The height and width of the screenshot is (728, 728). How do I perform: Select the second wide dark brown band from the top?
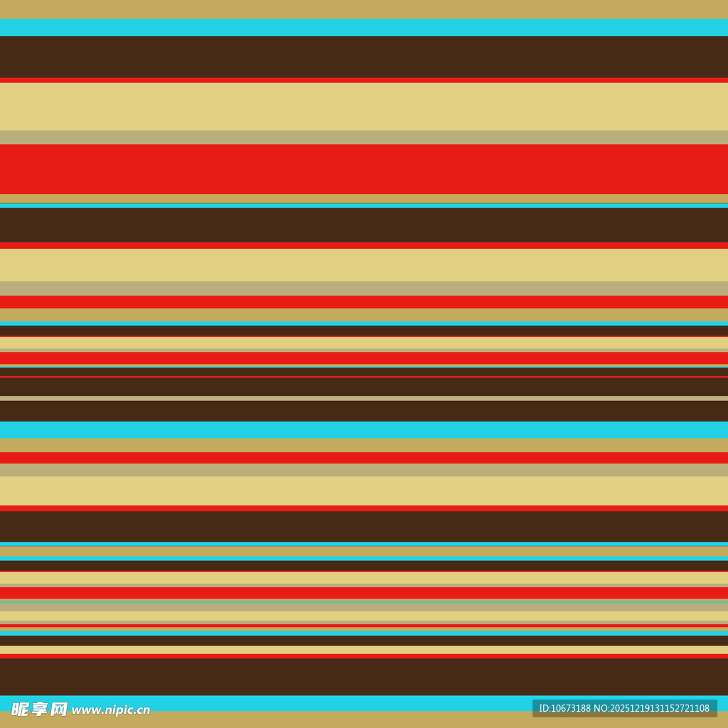click(x=364, y=225)
